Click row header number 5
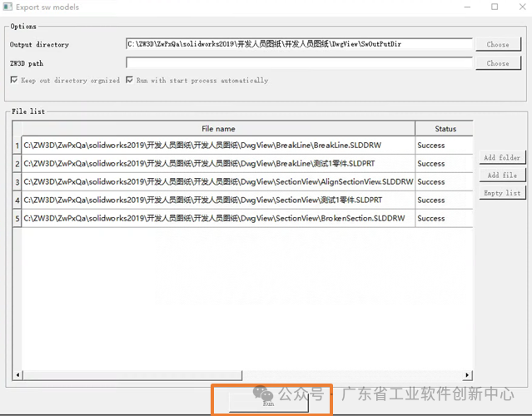 point(17,219)
